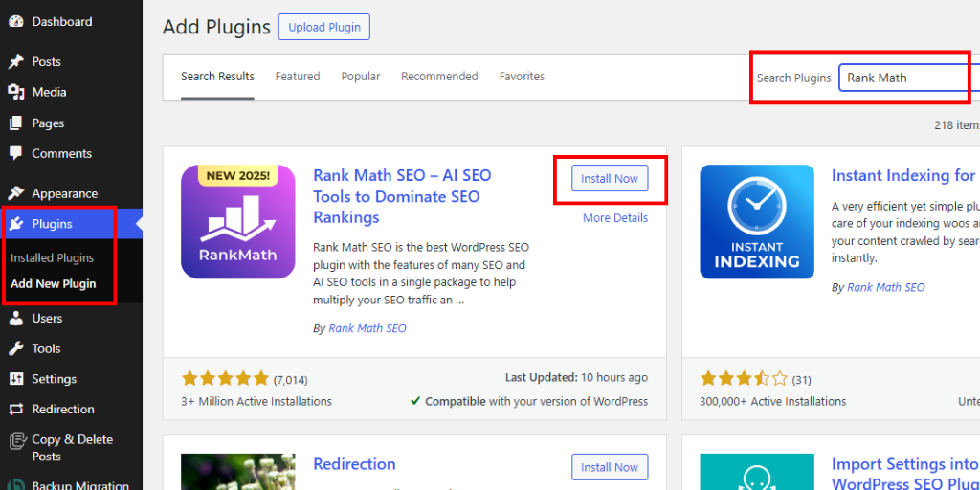This screenshot has height=490, width=980.
Task: Switch to the Recommended tab
Action: [439, 77]
